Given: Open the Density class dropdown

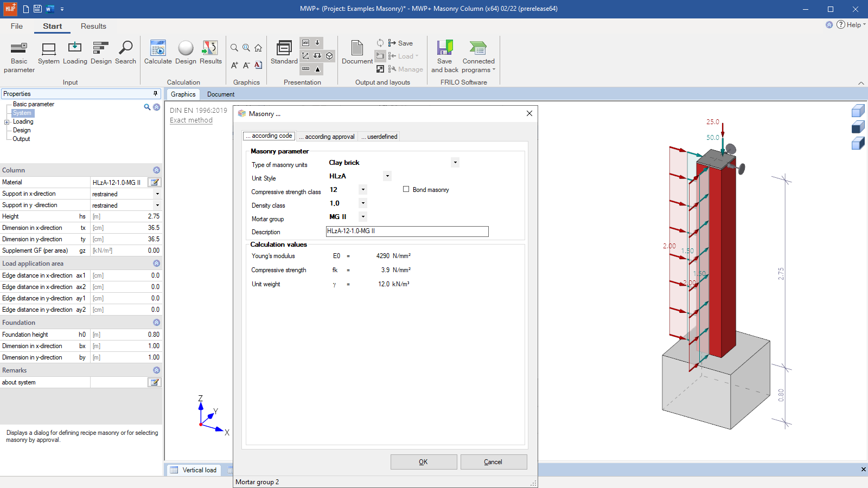Looking at the screenshot, I should click(363, 203).
